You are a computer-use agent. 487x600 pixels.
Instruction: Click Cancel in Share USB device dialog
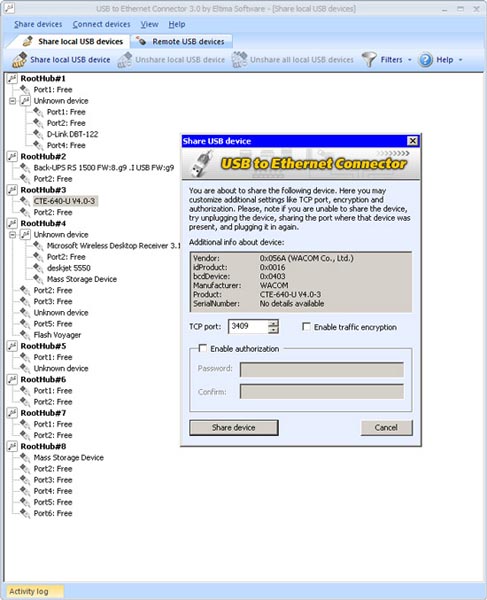click(x=386, y=428)
